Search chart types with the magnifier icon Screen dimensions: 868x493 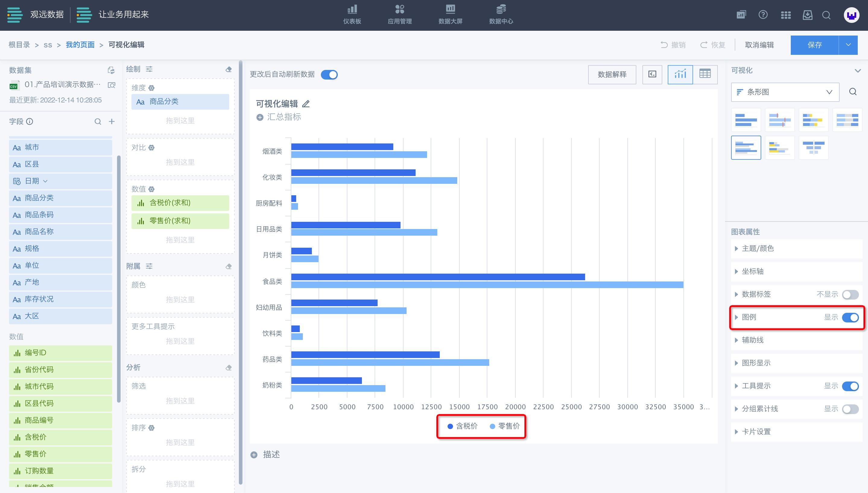click(x=853, y=92)
